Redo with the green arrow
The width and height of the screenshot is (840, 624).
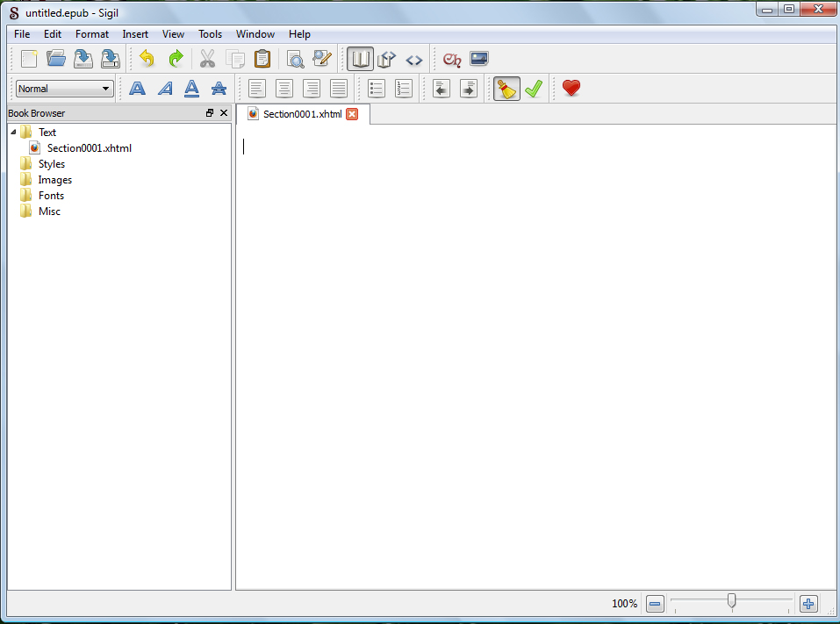coord(176,59)
